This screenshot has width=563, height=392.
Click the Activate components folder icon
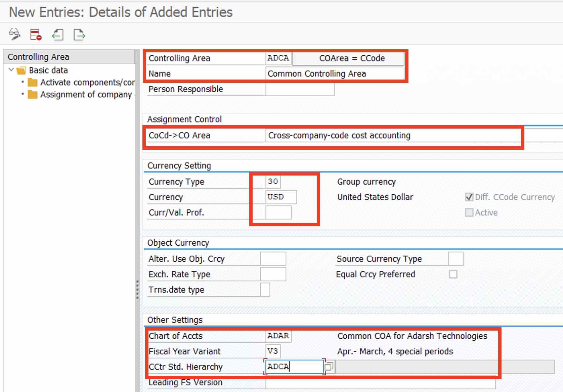pyautogui.click(x=33, y=82)
